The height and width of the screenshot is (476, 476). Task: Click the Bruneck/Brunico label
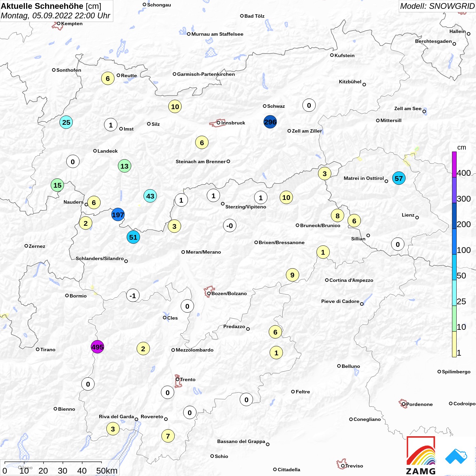coord(320,225)
